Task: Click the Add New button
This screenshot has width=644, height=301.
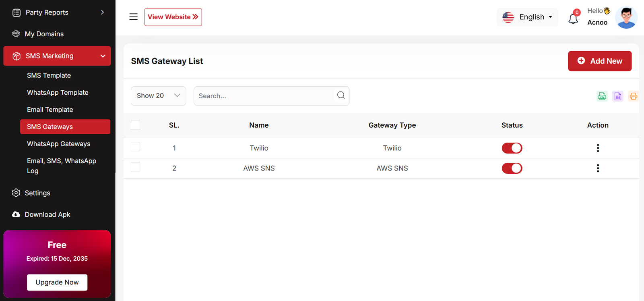Action: (599, 61)
